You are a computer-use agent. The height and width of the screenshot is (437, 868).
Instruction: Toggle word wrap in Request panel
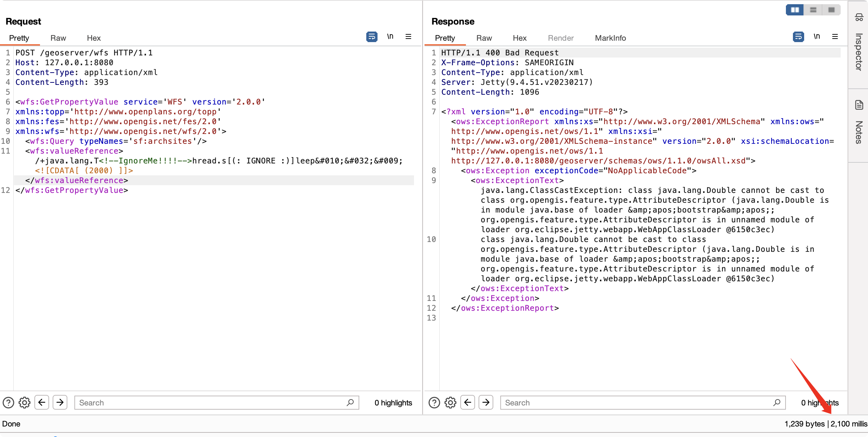pos(372,36)
